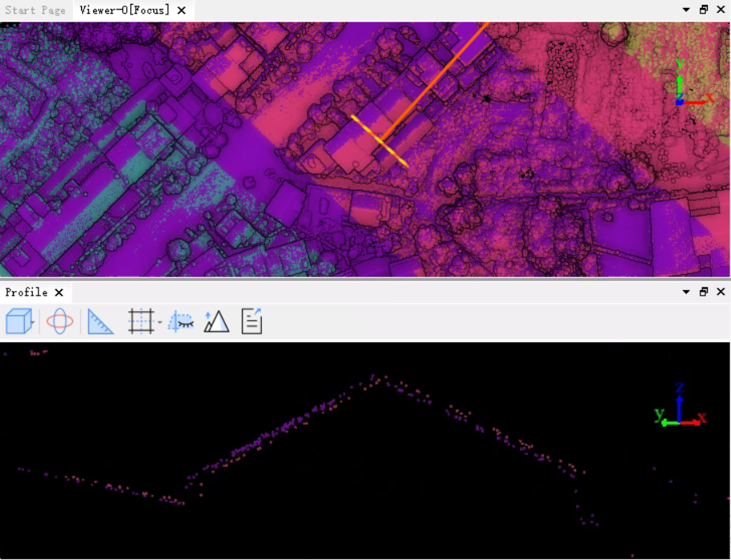The height and width of the screenshot is (560, 731).
Task: Toggle the hide points eye icon
Action: tap(182, 321)
